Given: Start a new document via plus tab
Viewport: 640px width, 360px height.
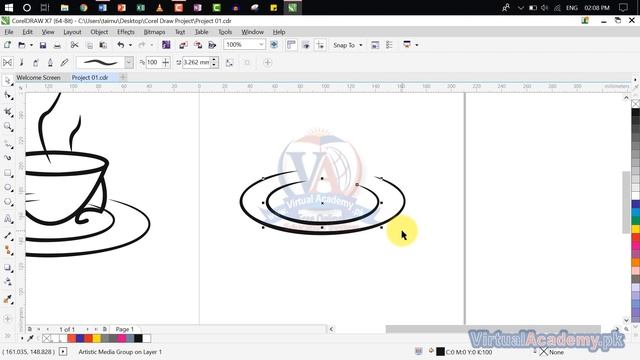Looking at the screenshot, I should (x=123, y=77).
